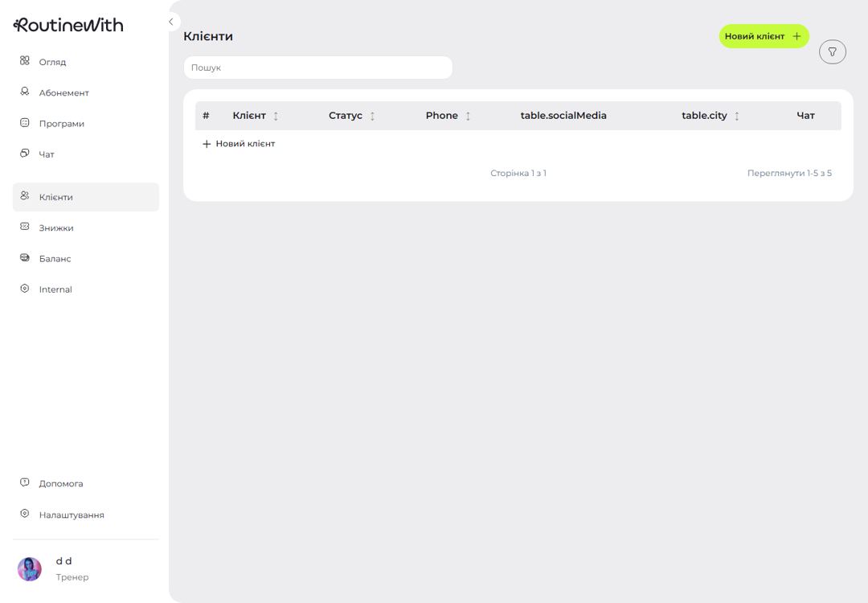Click the Програми sidebar icon
Viewport: 868px width, 603px height.
(25, 122)
